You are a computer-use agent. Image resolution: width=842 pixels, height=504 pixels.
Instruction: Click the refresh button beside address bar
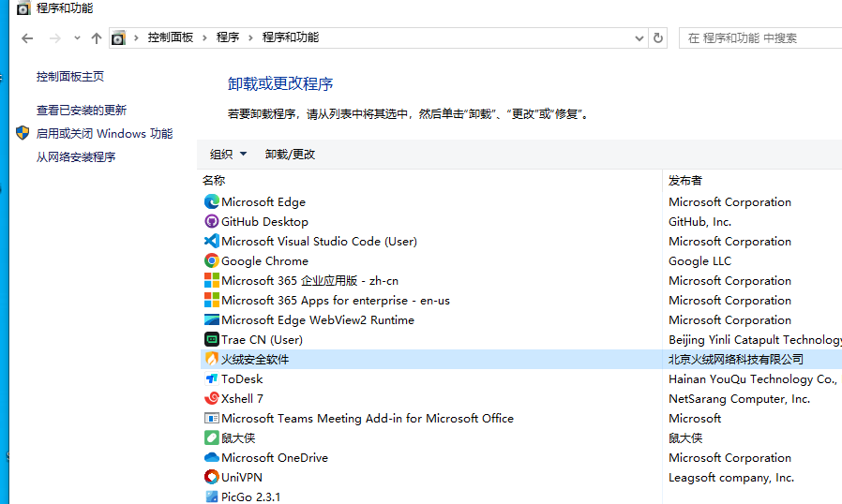658,37
